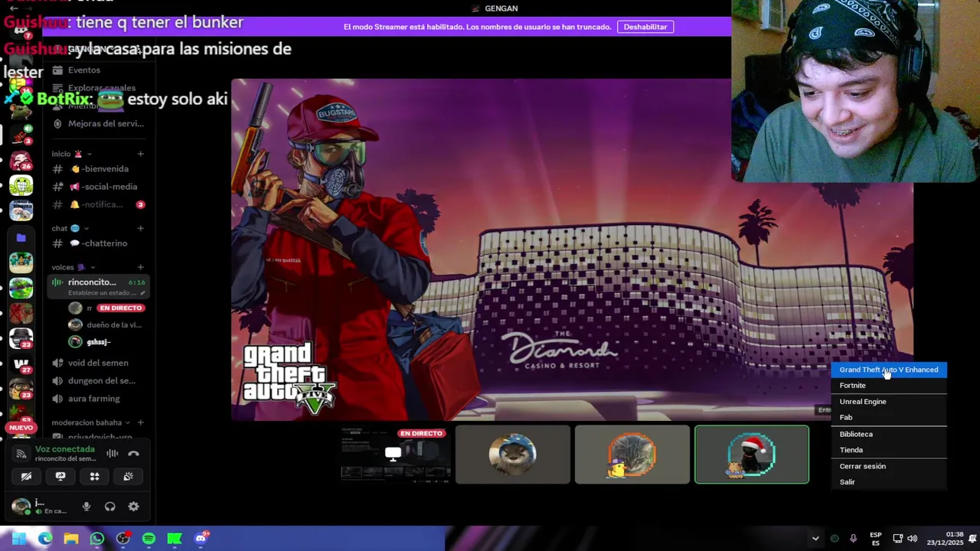This screenshot has width=980, height=551.
Task: Click Salir in the tray menu
Action: click(889, 482)
